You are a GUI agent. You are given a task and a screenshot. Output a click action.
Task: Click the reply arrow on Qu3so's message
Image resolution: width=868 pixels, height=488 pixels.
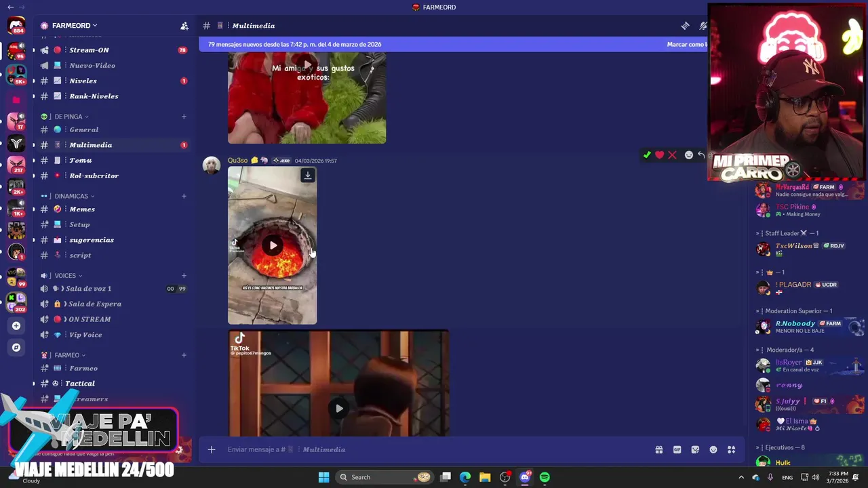[x=701, y=155]
